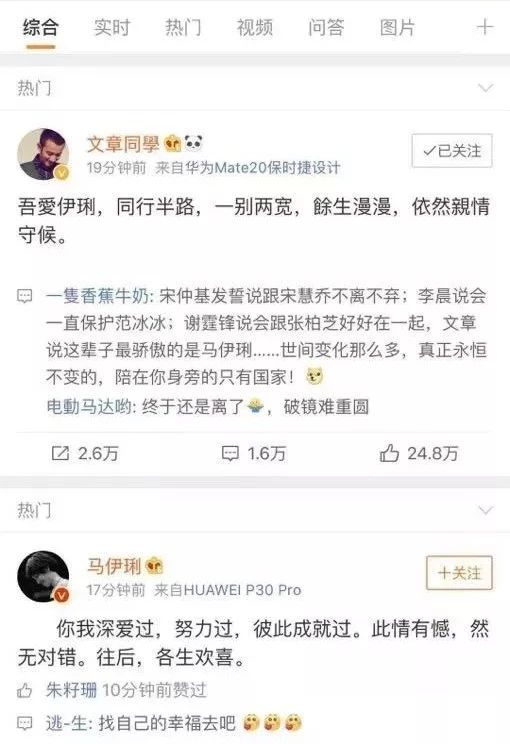Open 文章同學 profile avatar
The height and width of the screenshot is (744, 510).
click(x=43, y=154)
